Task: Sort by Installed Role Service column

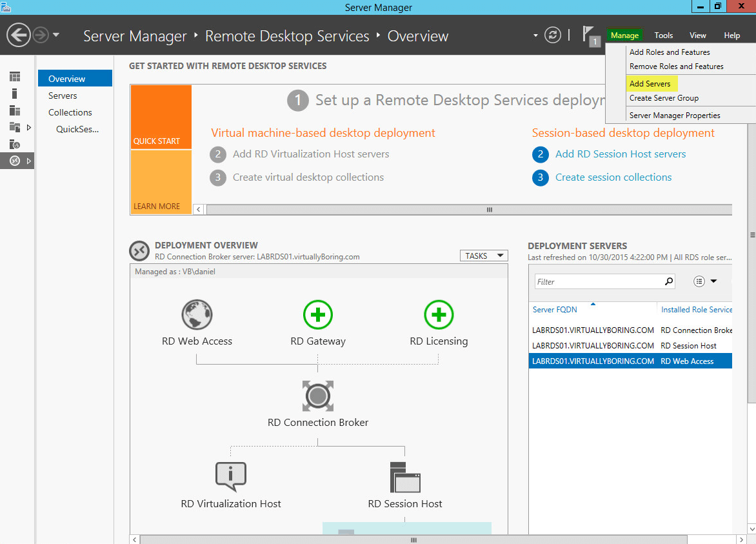Action: [x=696, y=310]
